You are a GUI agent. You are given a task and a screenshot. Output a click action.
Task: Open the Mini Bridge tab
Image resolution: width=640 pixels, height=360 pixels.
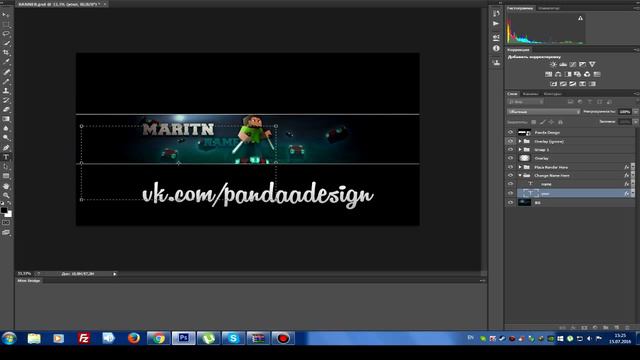pos(29,281)
